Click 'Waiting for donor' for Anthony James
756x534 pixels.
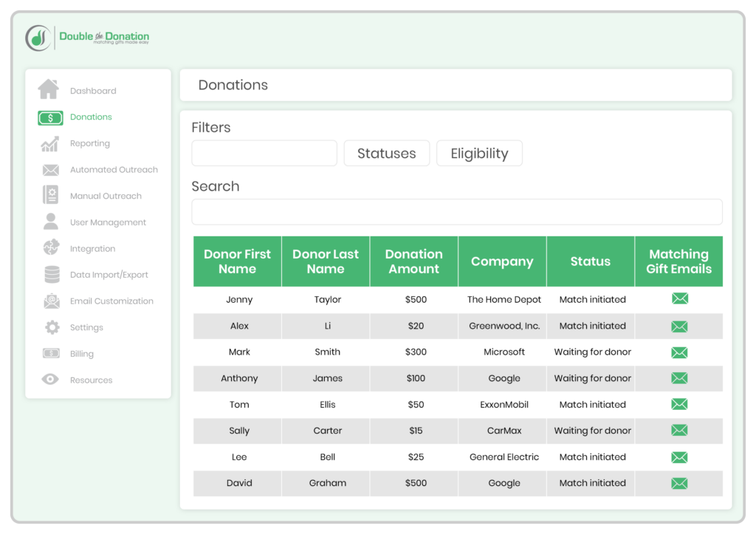[x=592, y=378]
